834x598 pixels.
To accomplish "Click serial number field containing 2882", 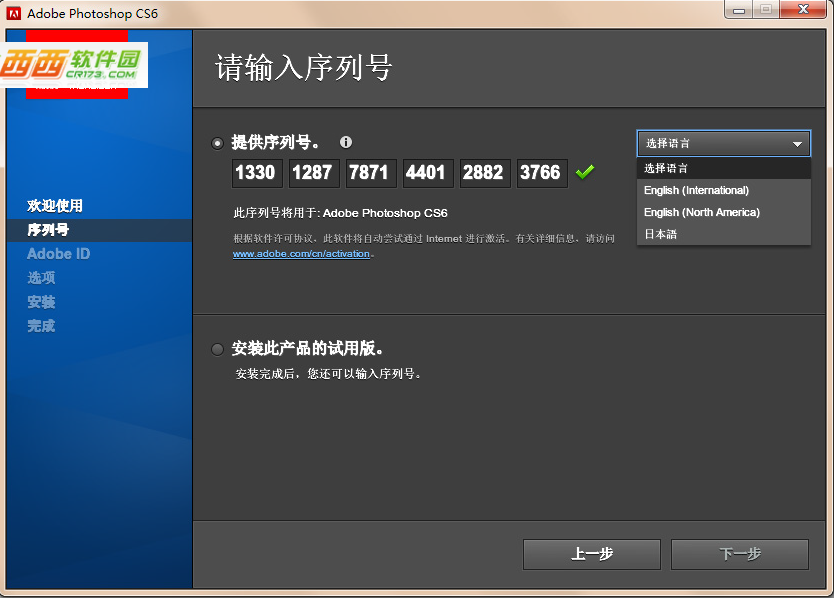I will tap(485, 173).
